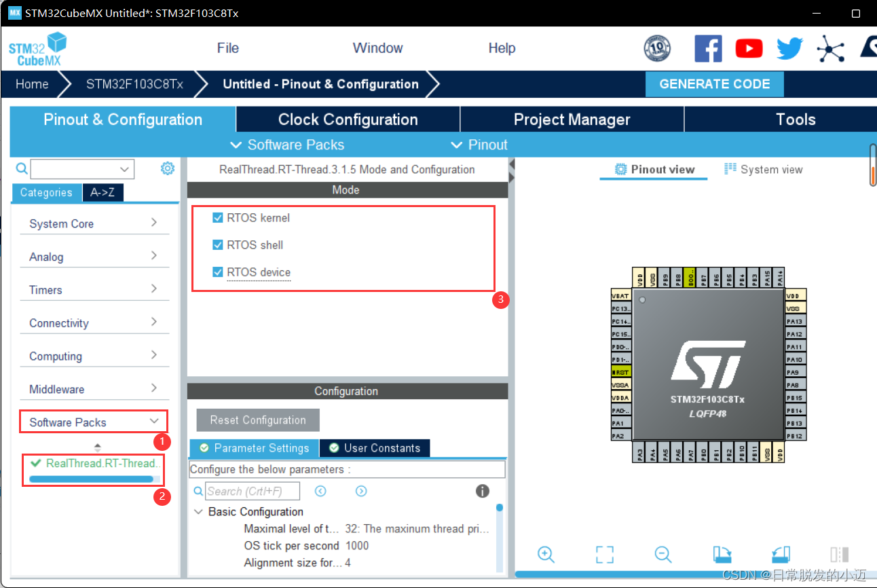Expand the Computing category

(x=94, y=356)
